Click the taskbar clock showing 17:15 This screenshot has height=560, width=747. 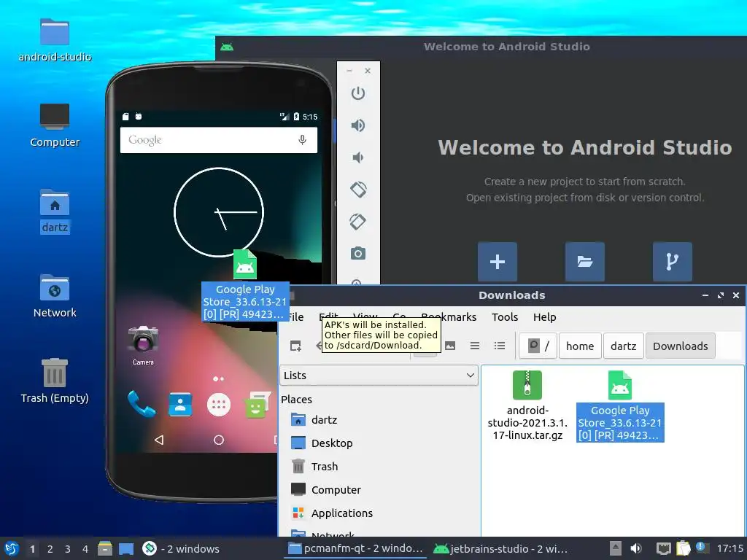click(729, 548)
